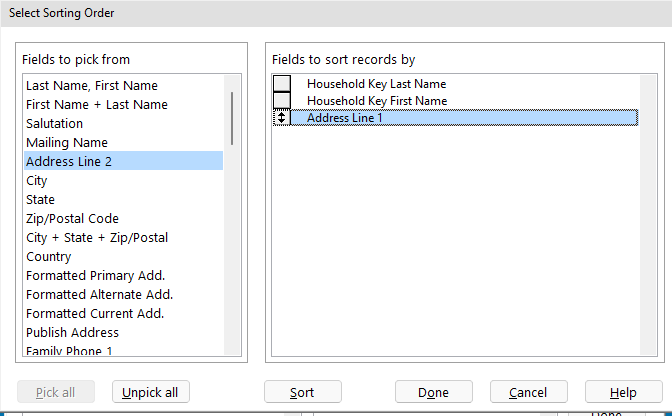The image size is (672, 416).
Task: Select Publish Address in the list
Action: pyautogui.click(x=72, y=333)
